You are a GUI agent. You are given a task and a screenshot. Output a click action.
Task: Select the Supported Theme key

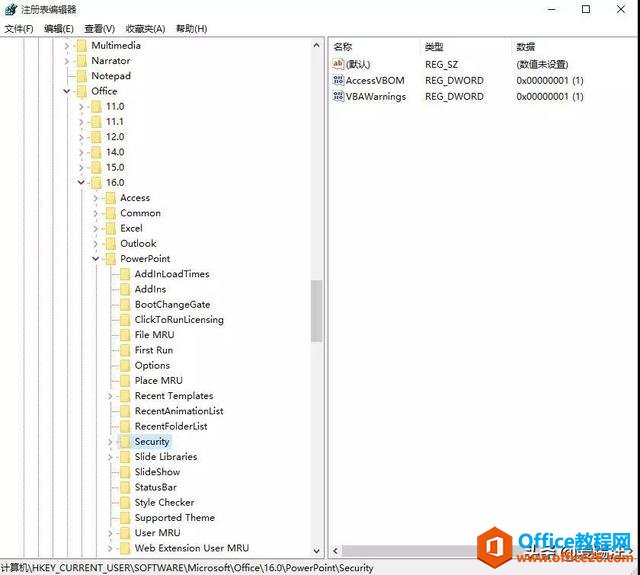(x=175, y=518)
